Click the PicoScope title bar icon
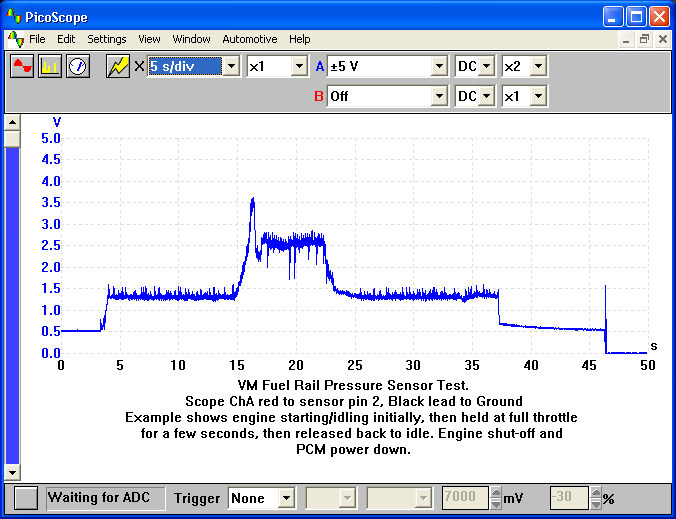 tap(14, 17)
